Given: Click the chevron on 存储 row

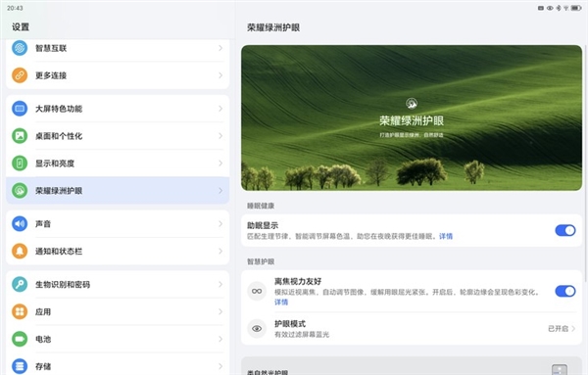Looking at the screenshot, I should pyautogui.click(x=220, y=366).
